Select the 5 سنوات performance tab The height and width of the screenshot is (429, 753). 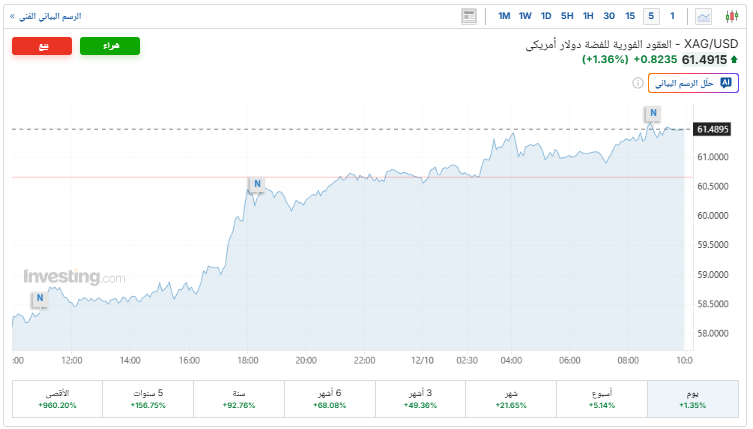[x=148, y=399]
